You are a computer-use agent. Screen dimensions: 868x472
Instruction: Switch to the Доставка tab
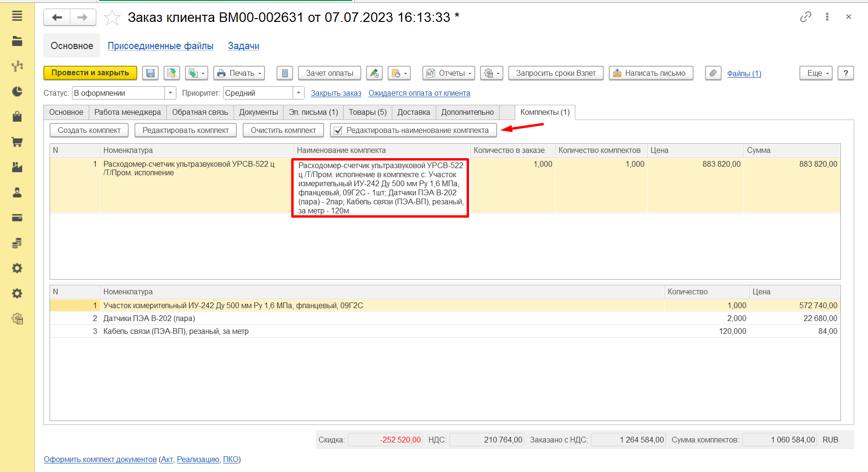[414, 112]
